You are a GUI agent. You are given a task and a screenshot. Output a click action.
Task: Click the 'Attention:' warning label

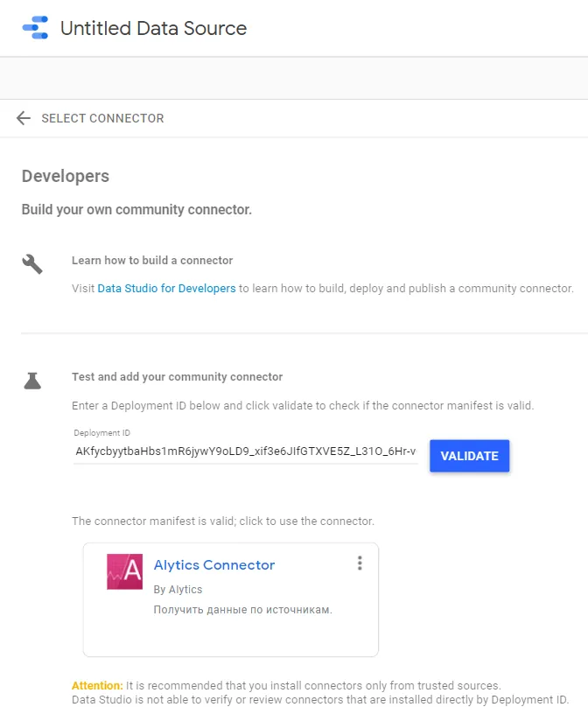coord(97,685)
